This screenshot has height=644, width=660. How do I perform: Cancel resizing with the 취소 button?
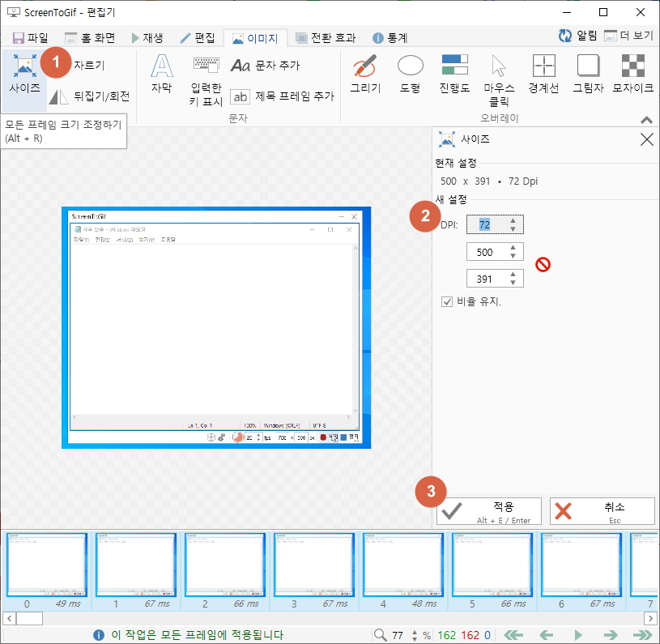click(x=603, y=510)
